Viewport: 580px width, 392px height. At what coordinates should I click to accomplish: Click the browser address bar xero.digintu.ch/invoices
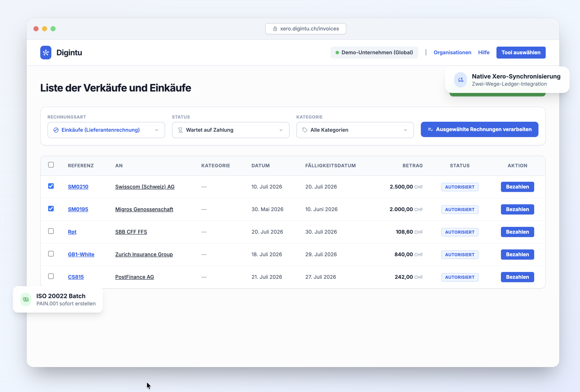306,29
